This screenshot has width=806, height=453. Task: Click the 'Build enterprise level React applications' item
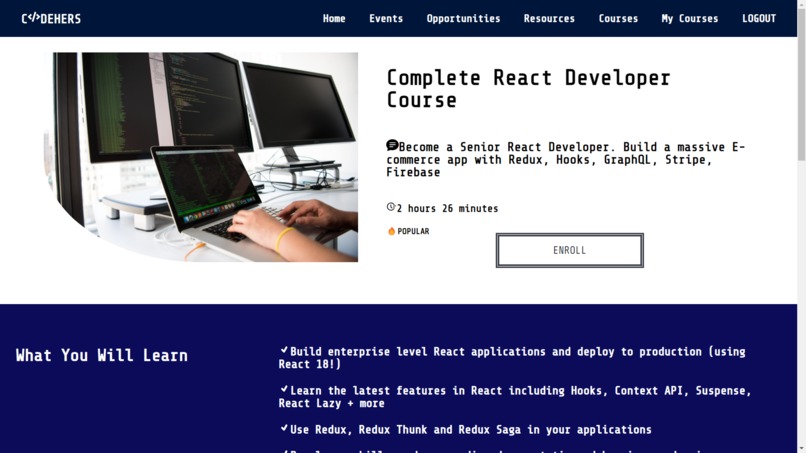point(512,358)
